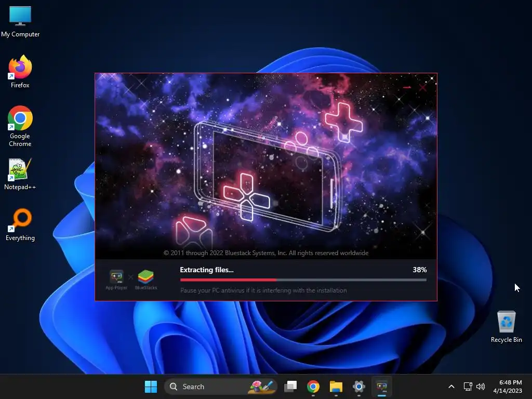Click the BlueStacks installer taskbar icon
This screenshot has width=532, height=399.
tap(382, 387)
